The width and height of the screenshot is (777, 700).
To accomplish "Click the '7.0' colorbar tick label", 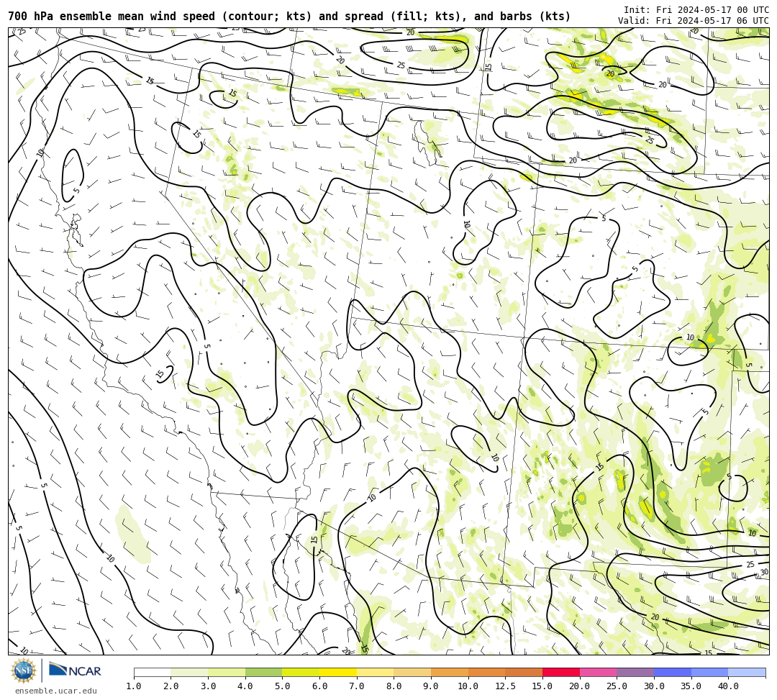I will pos(357,686).
